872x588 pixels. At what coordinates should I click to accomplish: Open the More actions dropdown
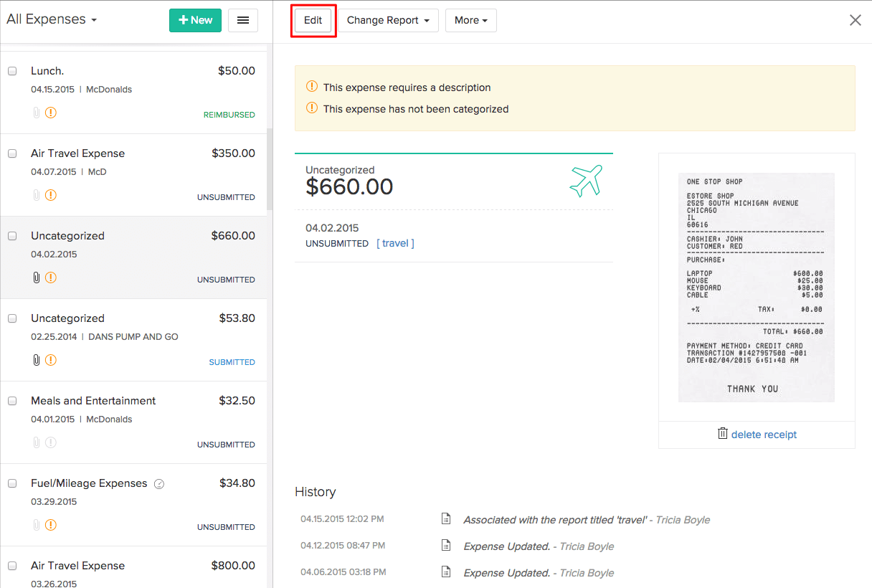pos(470,20)
